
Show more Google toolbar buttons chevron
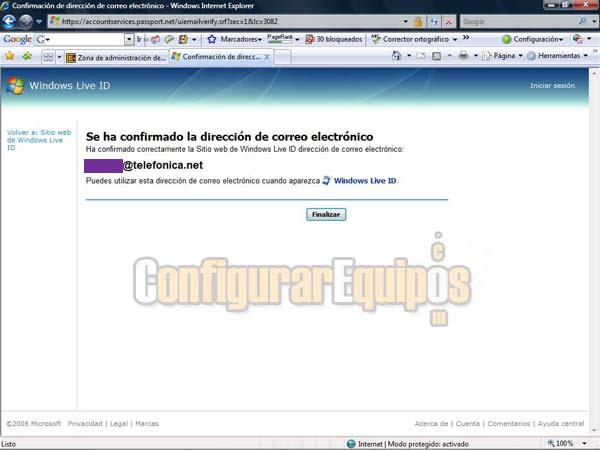pos(466,38)
